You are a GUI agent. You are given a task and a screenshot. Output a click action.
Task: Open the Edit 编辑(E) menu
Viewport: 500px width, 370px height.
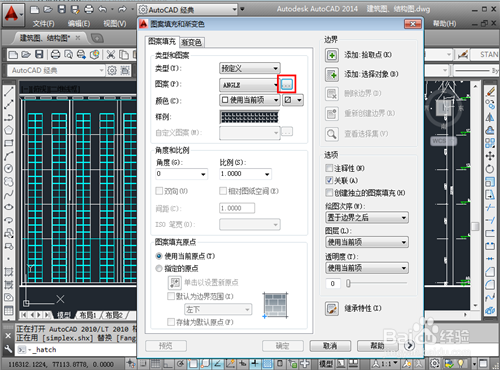(79, 24)
